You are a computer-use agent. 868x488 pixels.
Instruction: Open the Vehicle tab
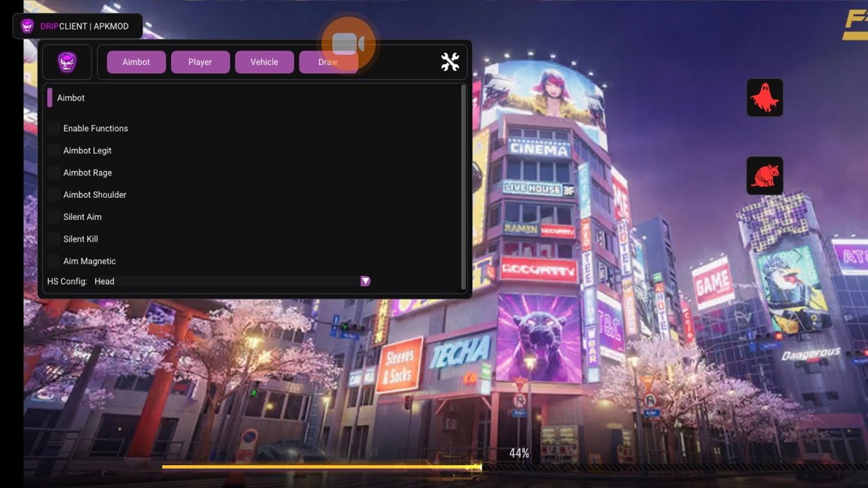(264, 62)
